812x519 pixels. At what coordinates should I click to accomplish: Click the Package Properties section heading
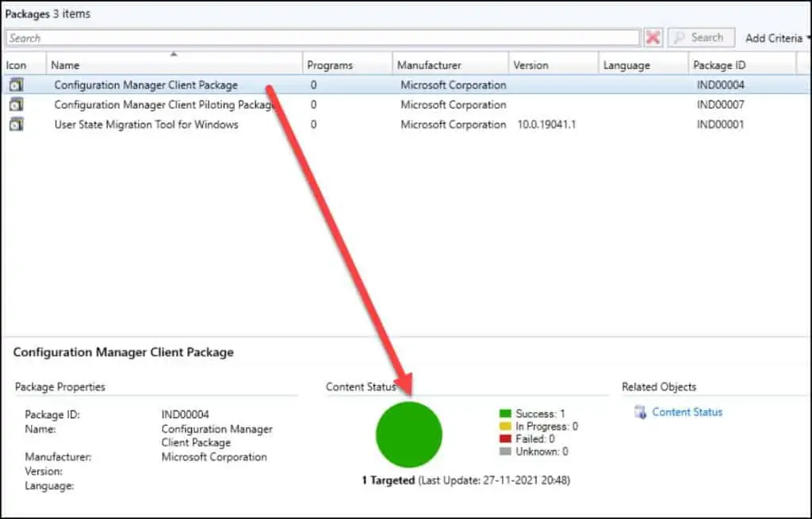60,387
